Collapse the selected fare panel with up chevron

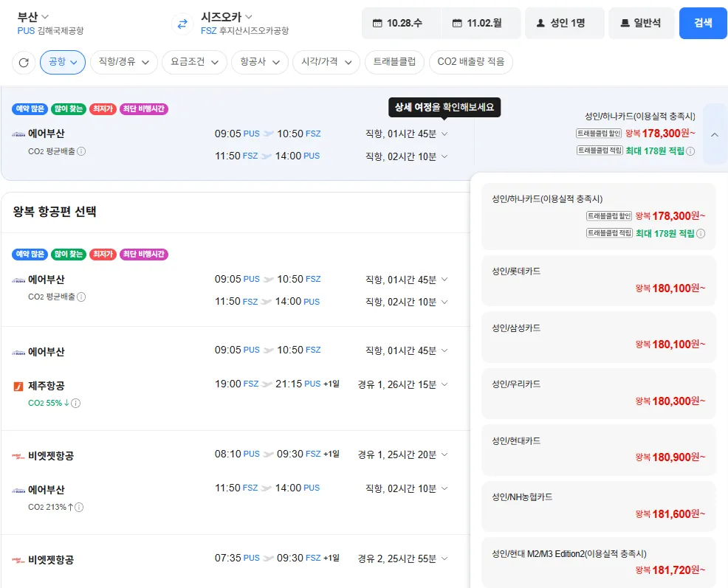[715, 134]
